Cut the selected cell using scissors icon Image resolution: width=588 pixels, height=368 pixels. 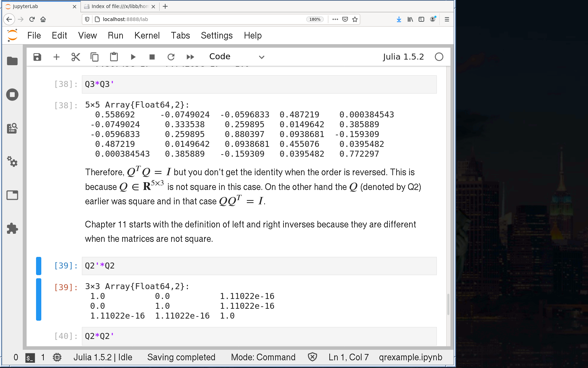76,57
